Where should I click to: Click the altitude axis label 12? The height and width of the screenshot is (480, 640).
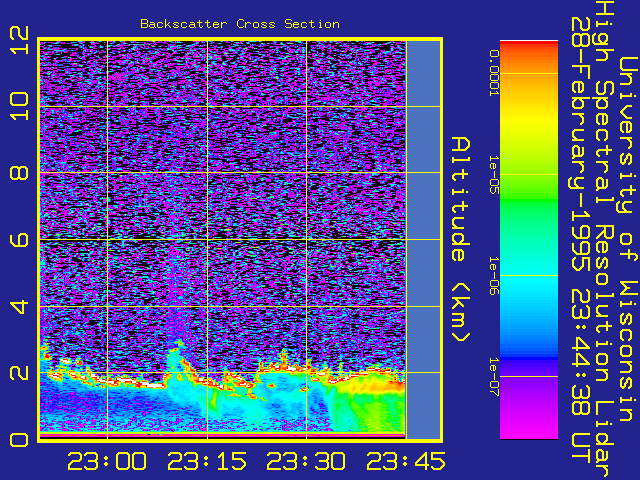tap(20, 40)
